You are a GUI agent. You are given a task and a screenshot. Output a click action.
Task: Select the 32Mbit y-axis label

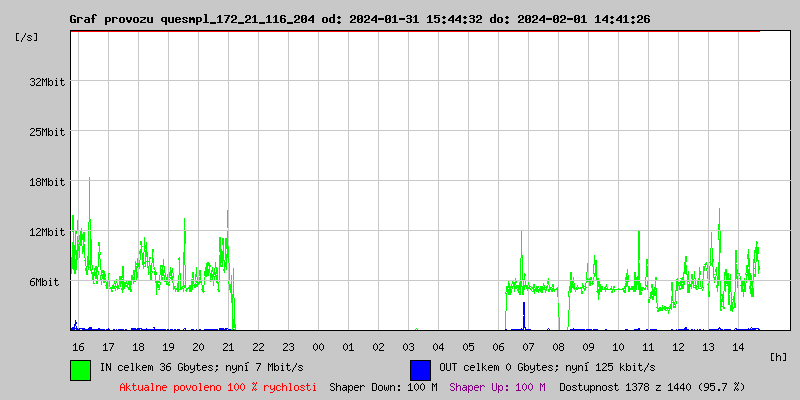pyautogui.click(x=47, y=82)
